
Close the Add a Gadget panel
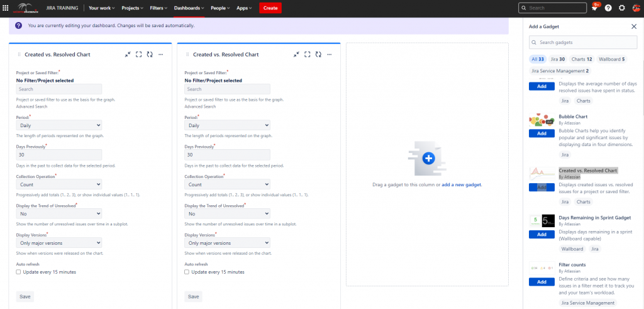[634, 26]
